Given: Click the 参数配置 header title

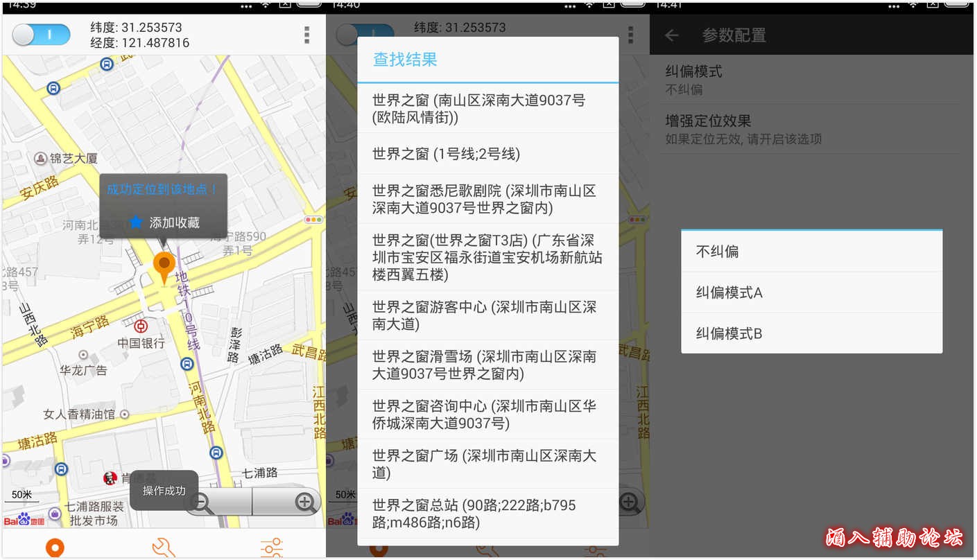Looking at the screenshot, I should click(x=734, y=35).
